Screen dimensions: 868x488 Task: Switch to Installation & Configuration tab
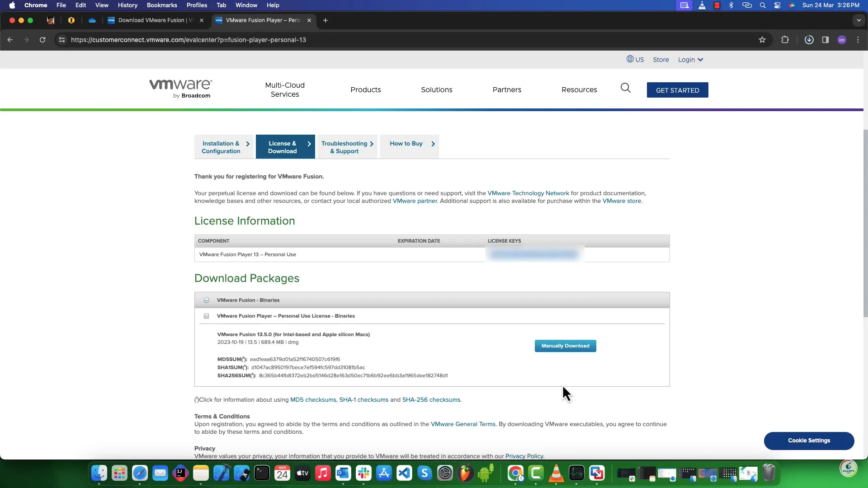point(225,147)
